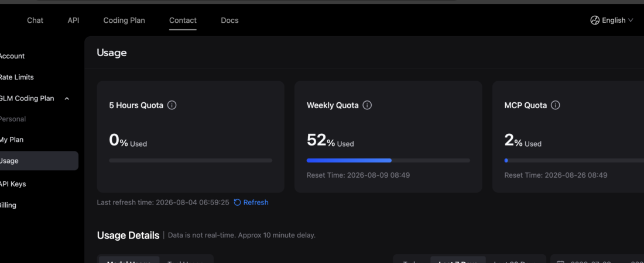Click the "0% Used" value

(x=128, y=141)
